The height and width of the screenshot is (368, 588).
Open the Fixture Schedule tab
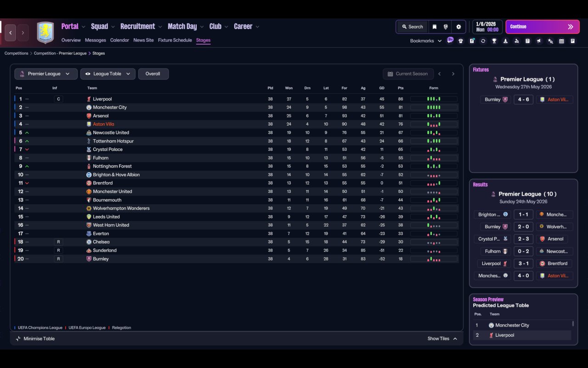[x=175, y=40]
